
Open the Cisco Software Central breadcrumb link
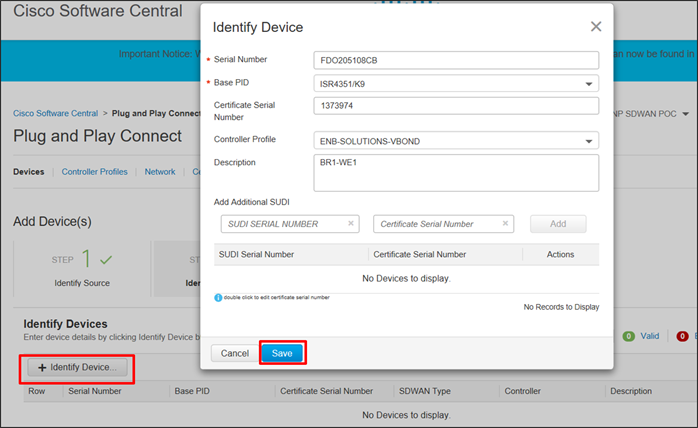click(55, 113)
